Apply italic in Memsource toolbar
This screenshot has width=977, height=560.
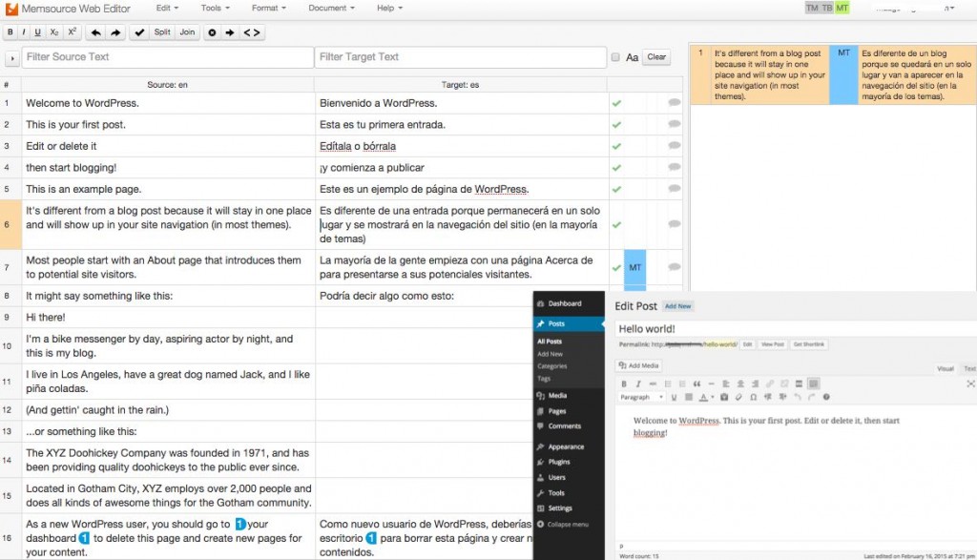[x=24, y=32]
